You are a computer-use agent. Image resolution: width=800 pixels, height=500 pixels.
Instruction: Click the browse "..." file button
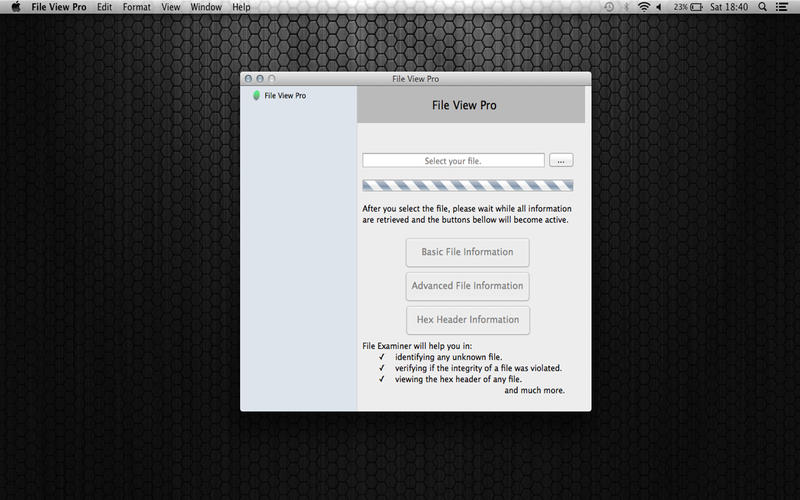point(561,160)
